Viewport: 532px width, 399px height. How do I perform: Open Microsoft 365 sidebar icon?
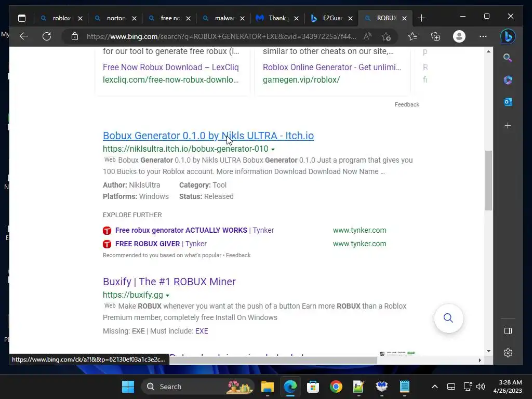(x=508, y=80)
